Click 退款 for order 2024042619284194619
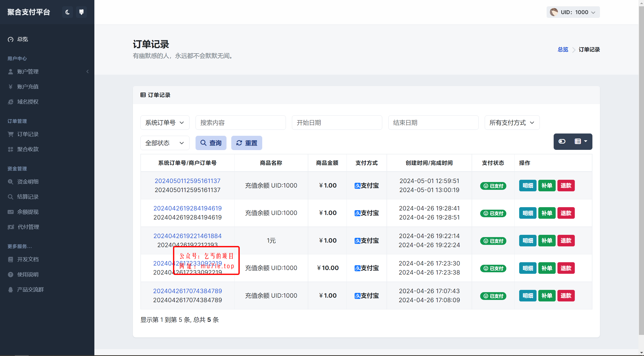The width and height of the screenshot is (644, 356). (x=566, y=213)
